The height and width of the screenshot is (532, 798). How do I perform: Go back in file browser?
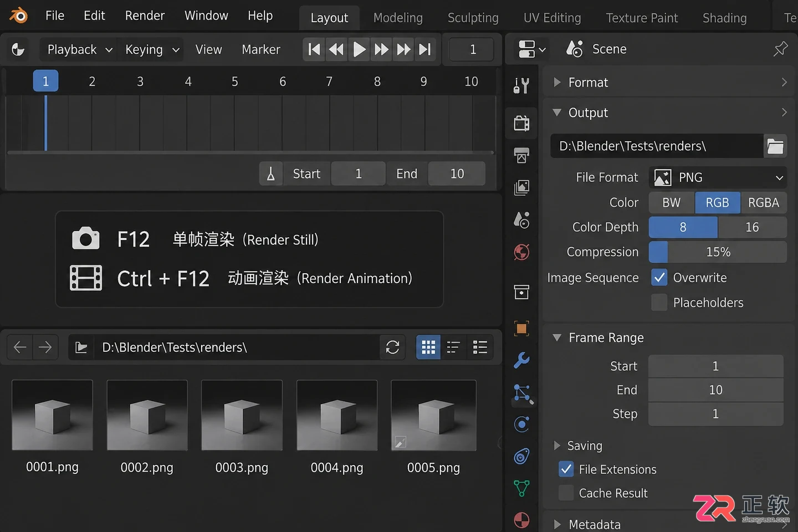tap(20, 347)
